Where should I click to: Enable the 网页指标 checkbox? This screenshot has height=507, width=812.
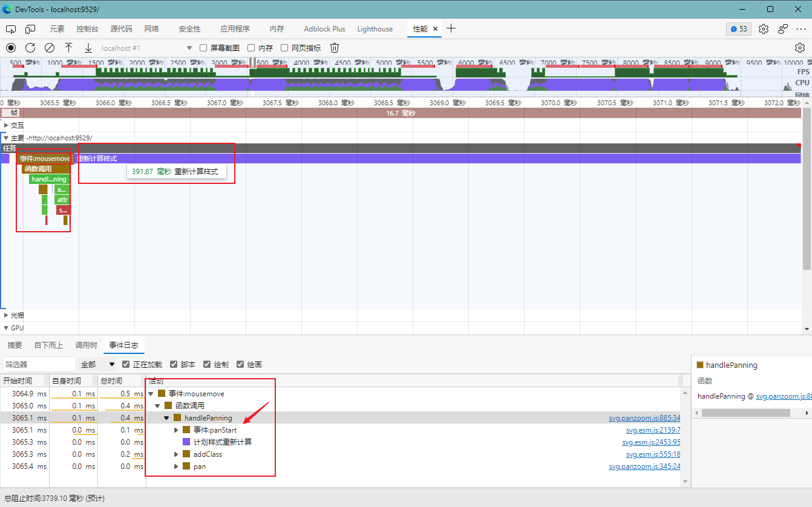coord(284,48)
